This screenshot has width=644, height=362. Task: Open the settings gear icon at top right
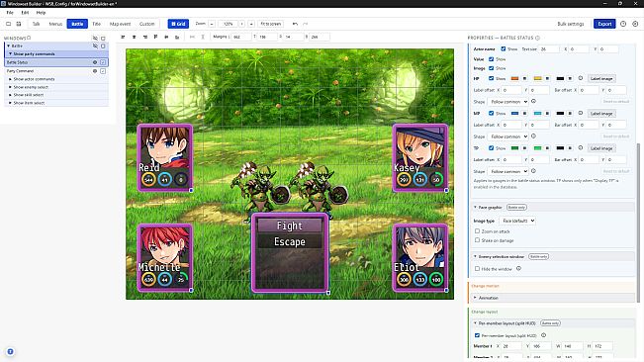point(635,24)
